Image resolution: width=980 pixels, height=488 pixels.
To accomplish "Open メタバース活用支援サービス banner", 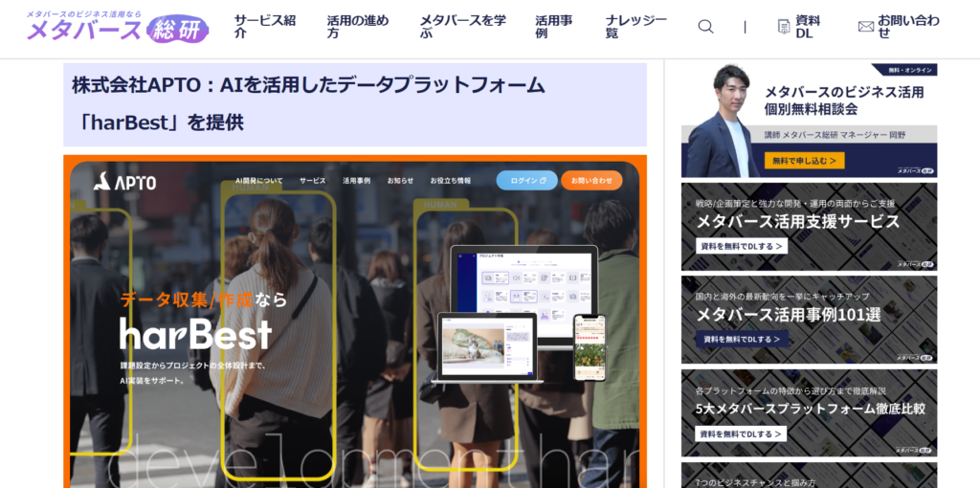I will click(810, 226).
